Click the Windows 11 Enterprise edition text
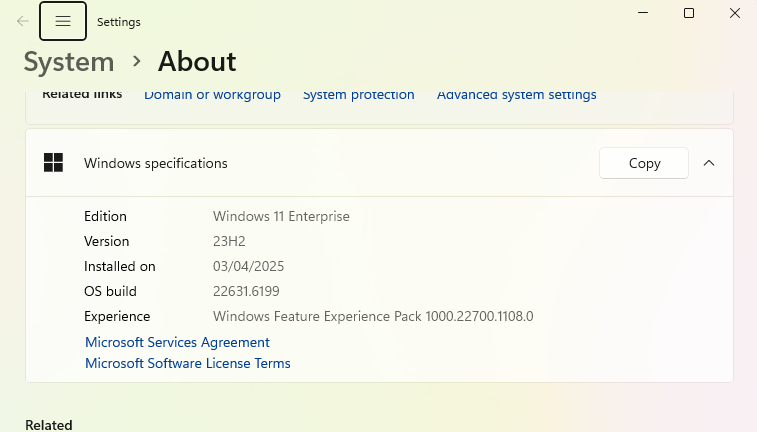Image resolution: width=757 pixels, height=432 pixels. coord(281,216)
